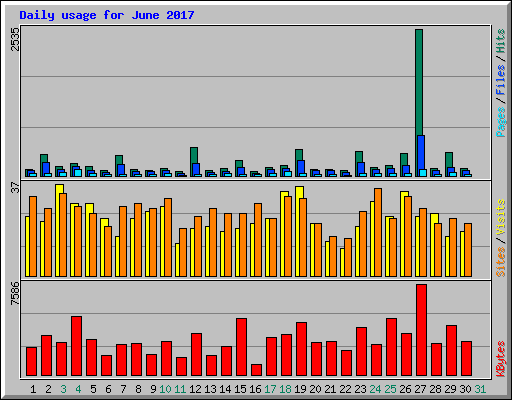This screenshot has height=400, width=512.
Task: Click green weekend day label 25
Action: pos(390,389)
